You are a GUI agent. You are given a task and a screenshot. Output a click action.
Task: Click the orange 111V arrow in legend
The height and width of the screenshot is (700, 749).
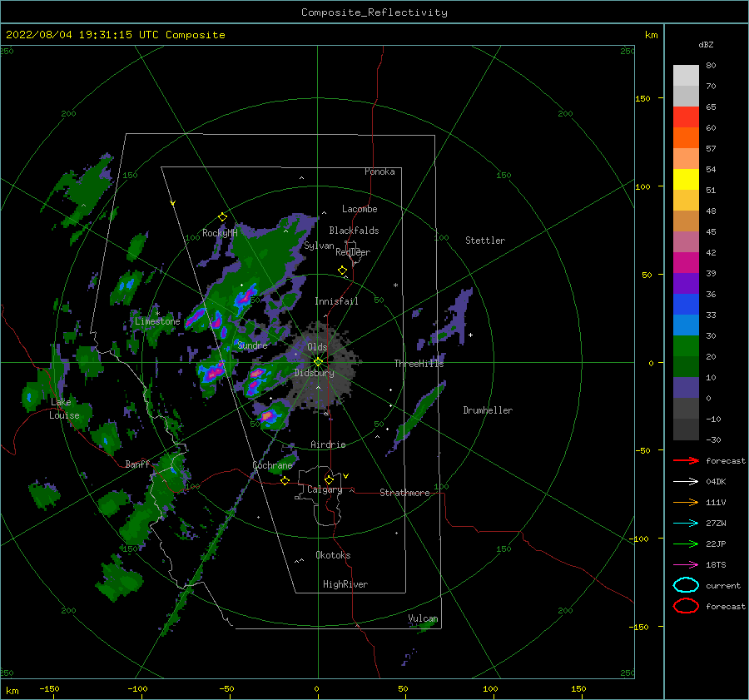686,502
